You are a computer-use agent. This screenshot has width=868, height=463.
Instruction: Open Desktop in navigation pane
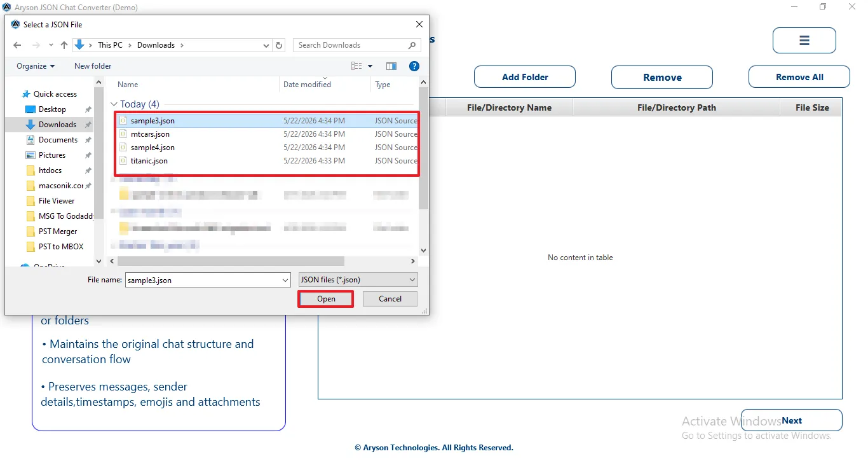(x=52, y=109)
